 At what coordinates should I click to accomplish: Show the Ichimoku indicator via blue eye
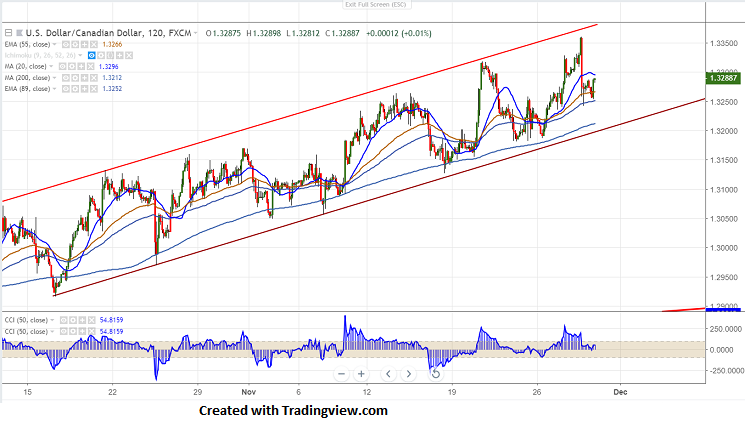pos(92,55)
